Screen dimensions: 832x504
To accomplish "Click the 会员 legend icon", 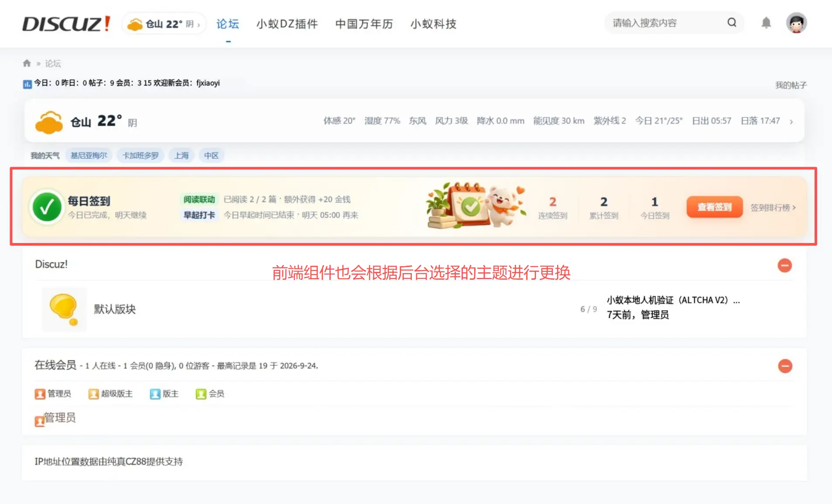I will tap(201, 394).
